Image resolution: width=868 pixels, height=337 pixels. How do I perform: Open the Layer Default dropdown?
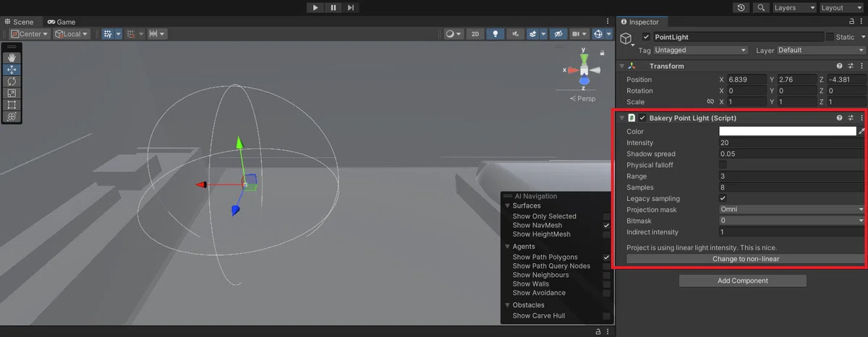tap(821, 50)
